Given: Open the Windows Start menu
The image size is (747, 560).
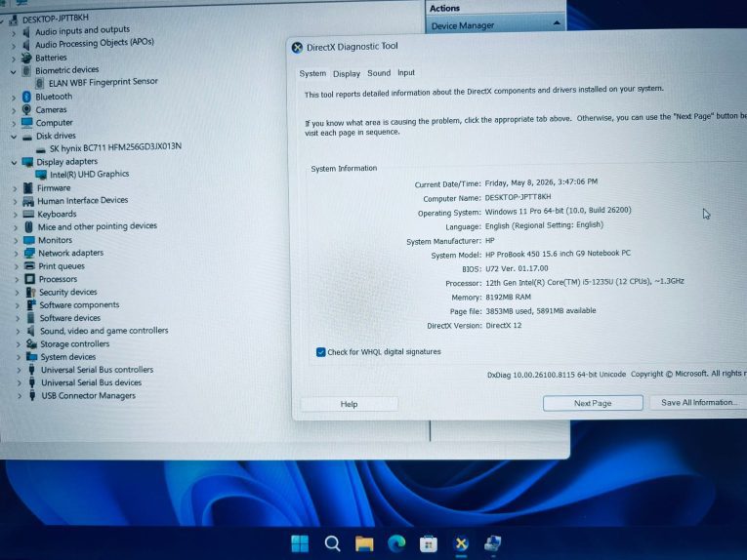Looking at the screenshot, I should click(x=300, y=543).
